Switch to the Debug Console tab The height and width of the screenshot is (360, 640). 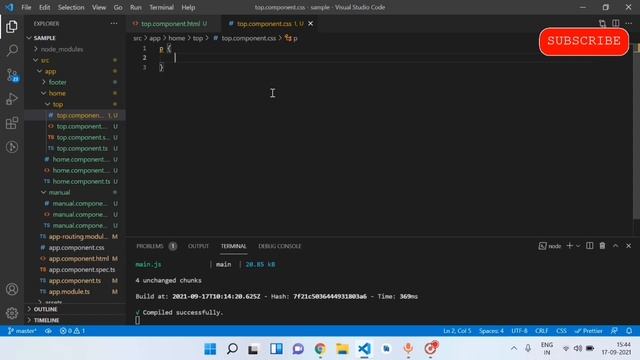(x=280, y=246)
